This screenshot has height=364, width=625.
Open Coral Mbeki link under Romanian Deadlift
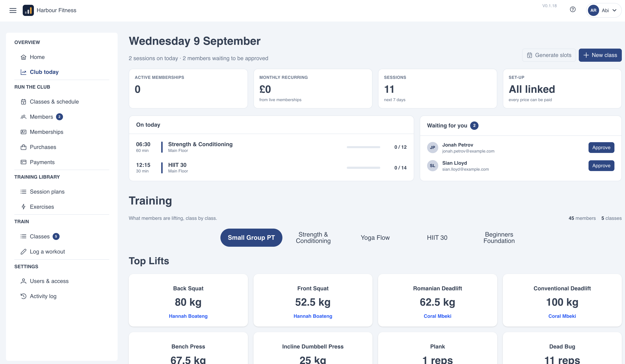coord(437,316)
